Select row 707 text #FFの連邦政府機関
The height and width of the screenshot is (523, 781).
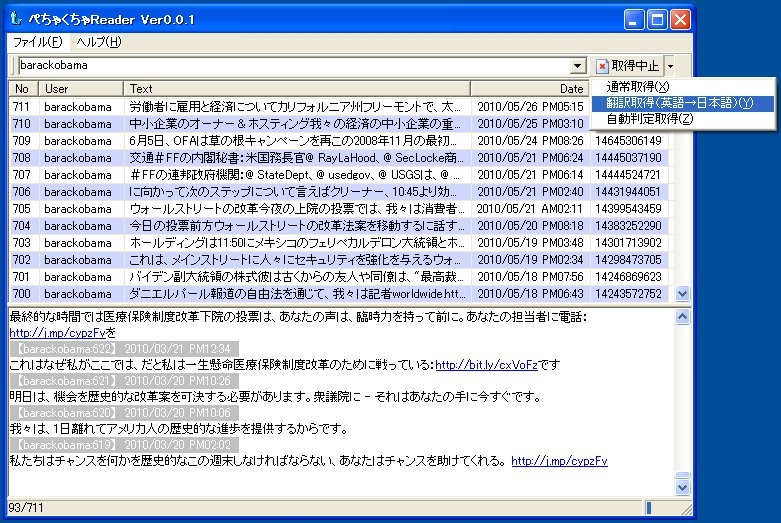coord(294,175)
